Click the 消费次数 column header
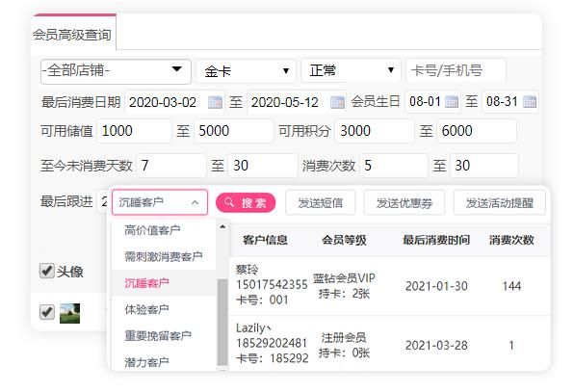 click(x=511, y=240)
